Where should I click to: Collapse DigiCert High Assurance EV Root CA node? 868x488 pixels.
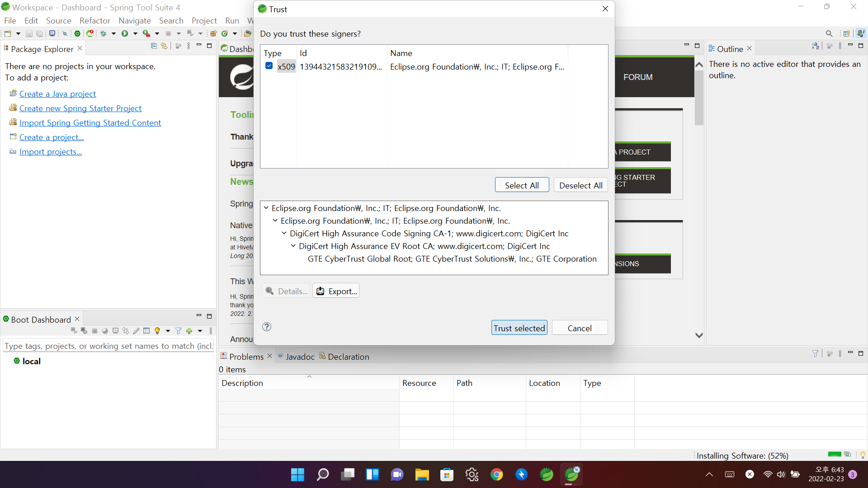293,246
